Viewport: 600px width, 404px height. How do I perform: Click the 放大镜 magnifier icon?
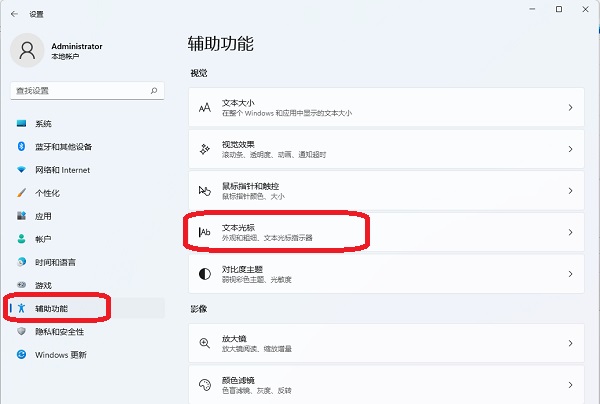coord(204,343)
